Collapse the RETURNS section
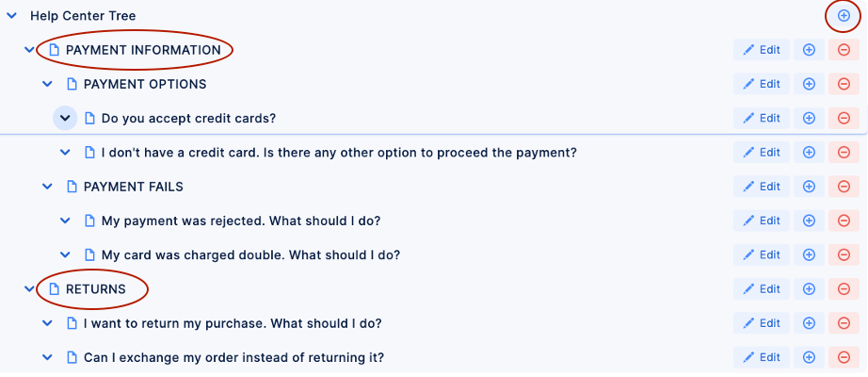This screenshot has height=377, width=868. 29,289
